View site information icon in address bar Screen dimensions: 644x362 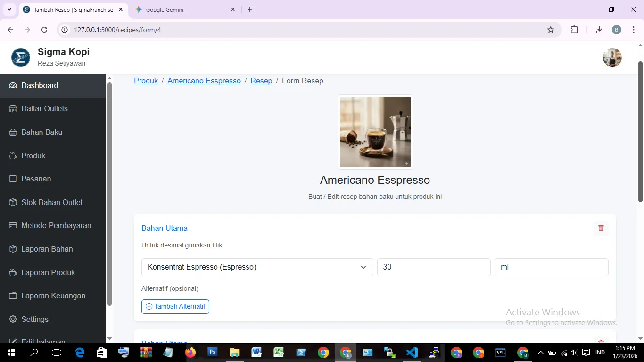(x=65, y=30)
